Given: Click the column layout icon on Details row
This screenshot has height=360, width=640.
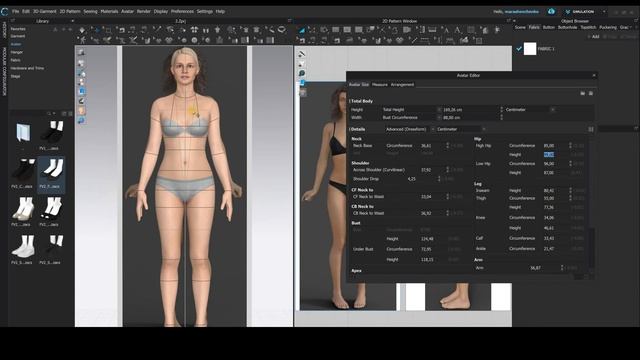Looking at the screenshot, I should click(591, 129).
